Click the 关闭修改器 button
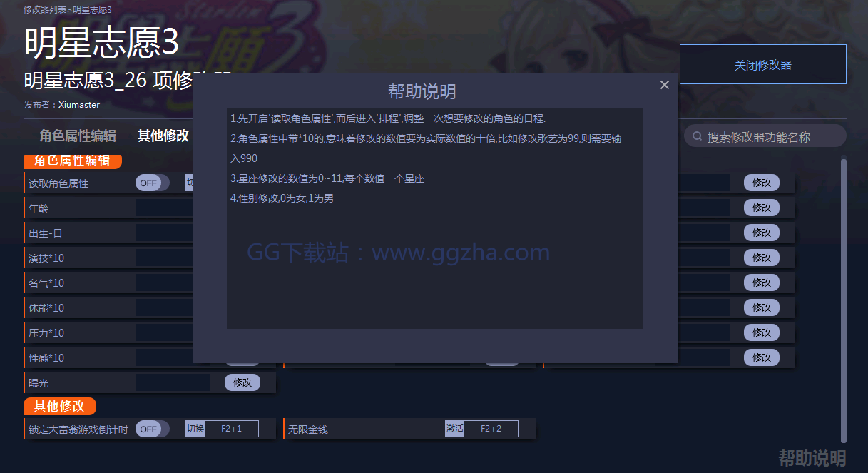The width and height of the screenshot is (868, 473). (763, 65)
